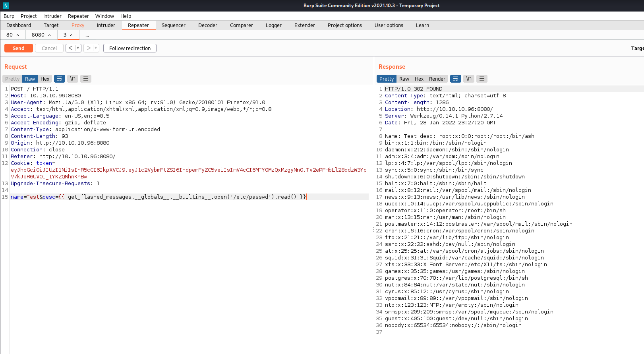Switch Request view to Pretty
Viewport: 644px width, 354px height.
(12, 79)
